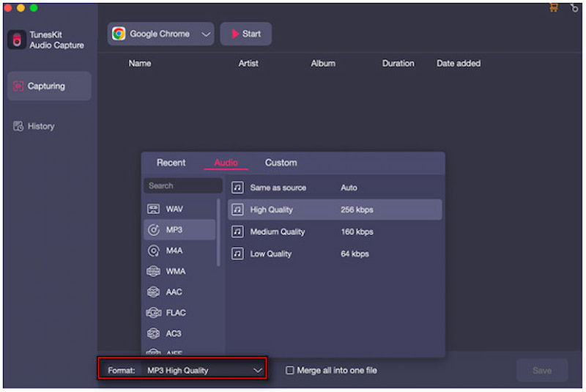Click the Save button
This screenshot has height=392, width=586.
542,371
